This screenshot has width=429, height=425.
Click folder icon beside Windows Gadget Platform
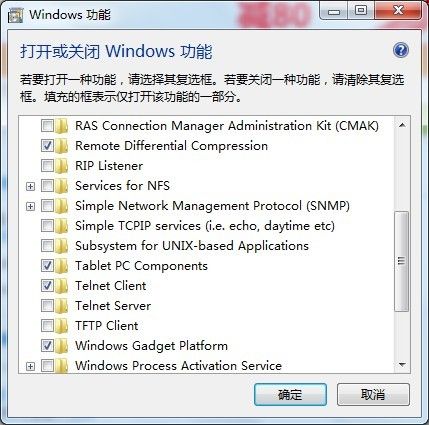tap(62, 346)
